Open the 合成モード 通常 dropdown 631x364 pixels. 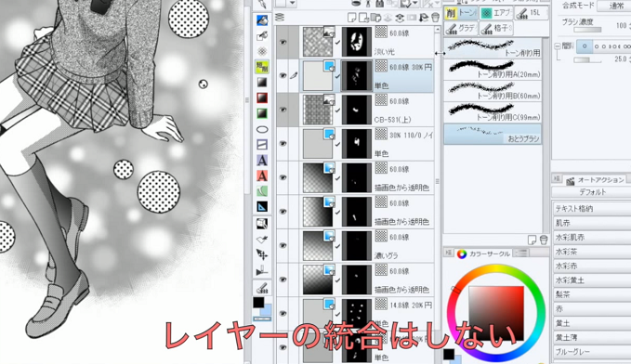(x=614, y=6)
